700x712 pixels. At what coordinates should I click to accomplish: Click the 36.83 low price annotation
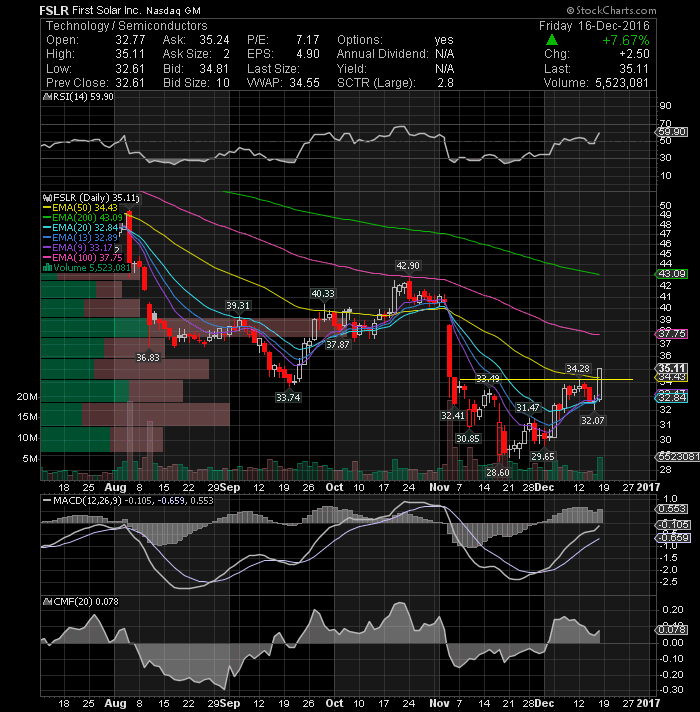pyautogui.click(x=148, y=358)
